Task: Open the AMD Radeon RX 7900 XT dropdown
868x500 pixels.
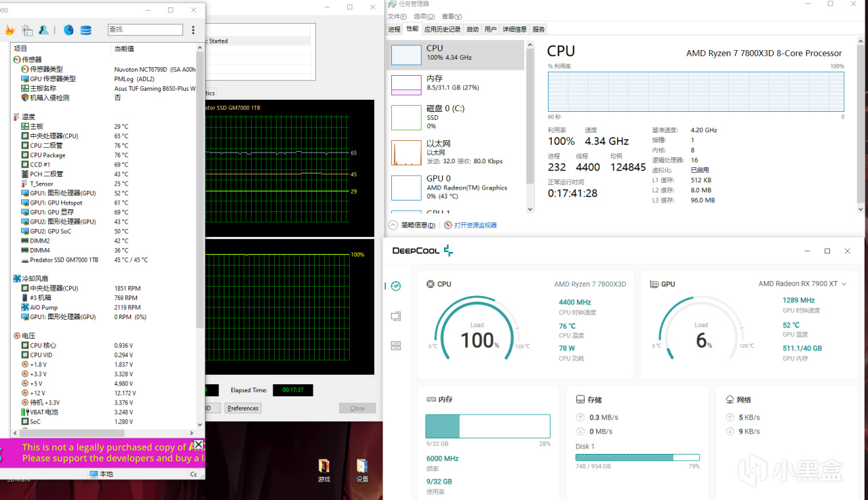Action: [x=803, y=284]
